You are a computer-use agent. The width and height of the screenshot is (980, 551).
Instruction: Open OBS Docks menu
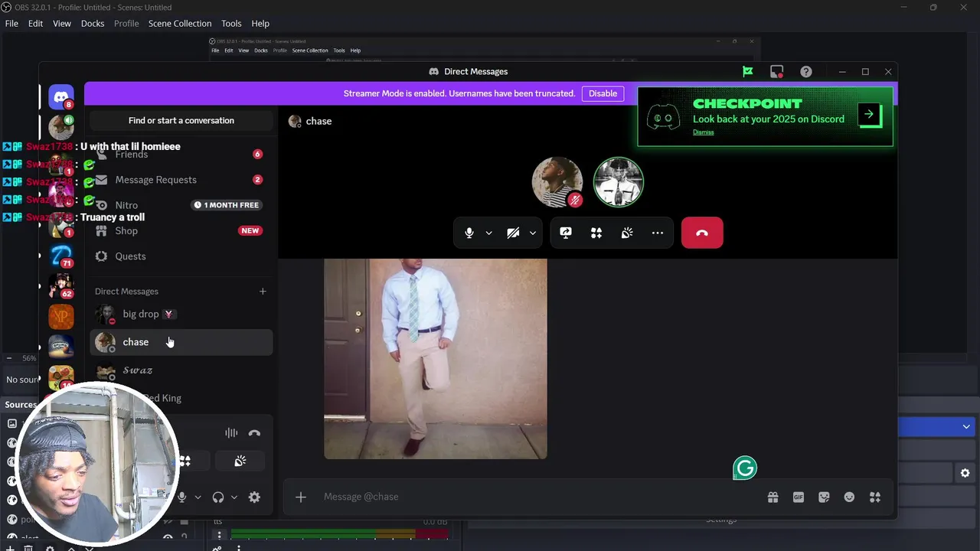(x=93, y=23)
